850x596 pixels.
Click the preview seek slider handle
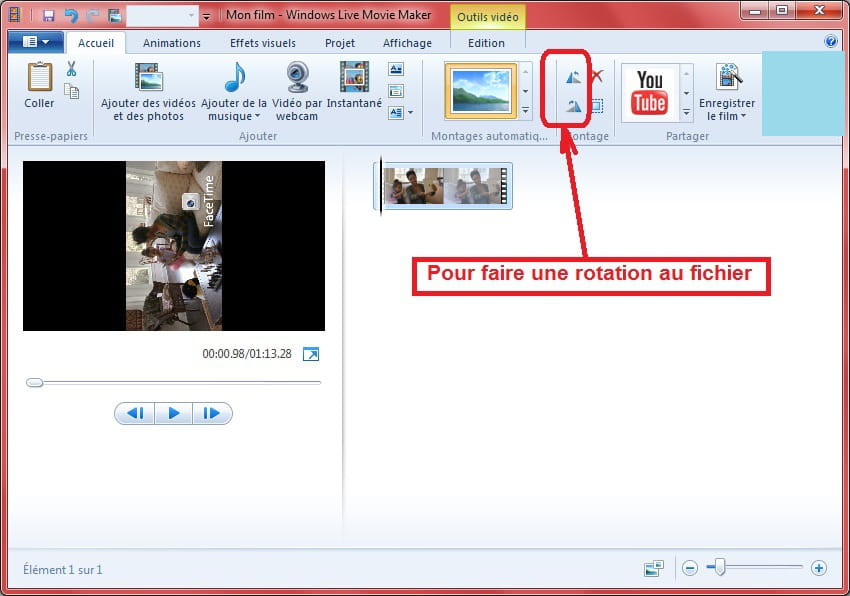pos(35,383)
